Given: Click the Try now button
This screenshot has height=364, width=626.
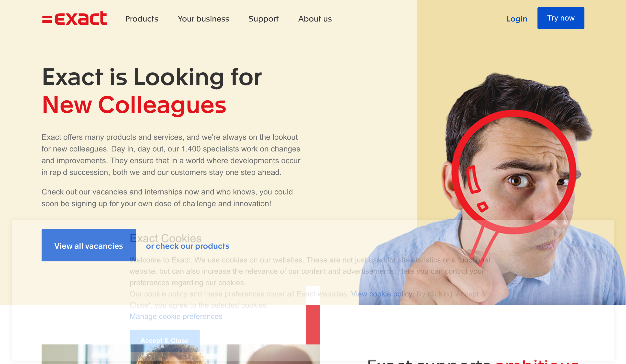Looking at the screenshot, I should pos(561,18).
